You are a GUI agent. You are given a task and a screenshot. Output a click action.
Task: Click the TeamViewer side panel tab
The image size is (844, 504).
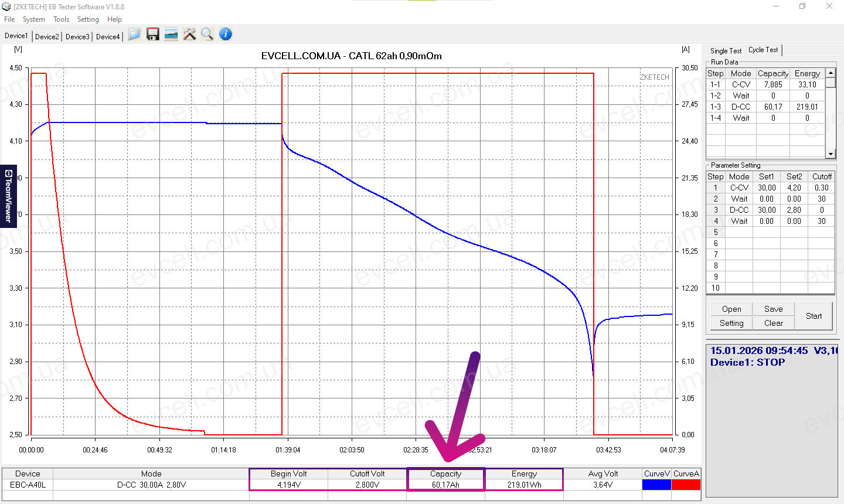coord(8,196)
